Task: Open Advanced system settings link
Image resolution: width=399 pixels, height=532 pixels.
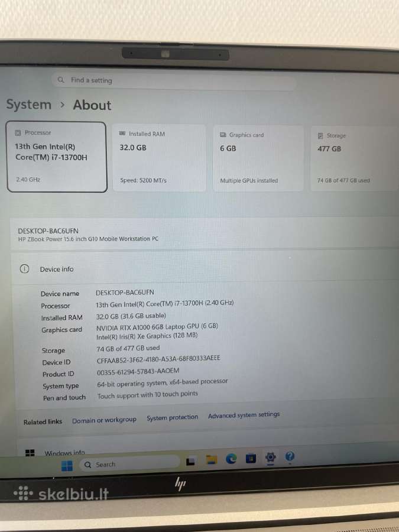Action: (244, 415)
